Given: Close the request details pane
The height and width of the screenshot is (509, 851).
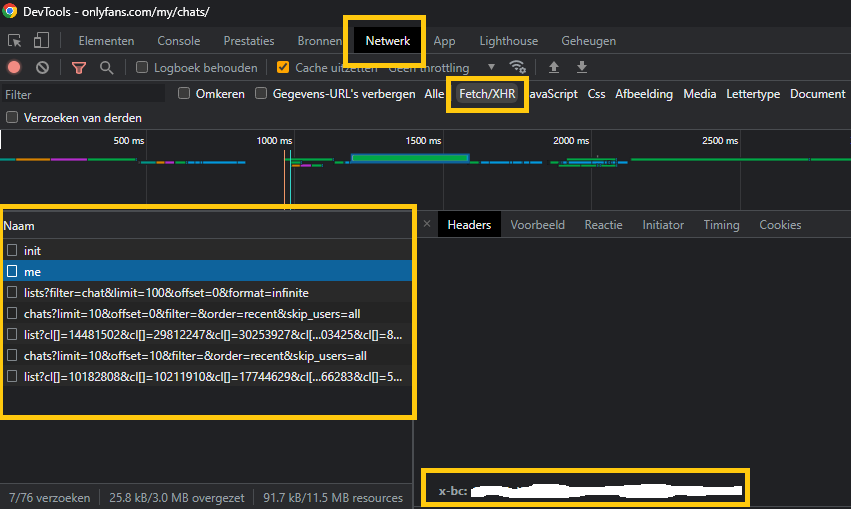Looking at the screenshot, I should tap(426, 225).
